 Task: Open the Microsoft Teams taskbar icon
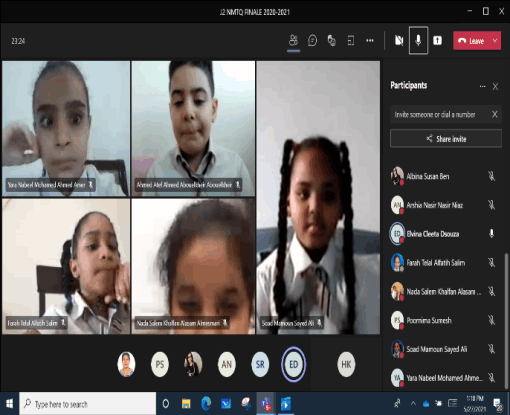[x=266, y=404]
